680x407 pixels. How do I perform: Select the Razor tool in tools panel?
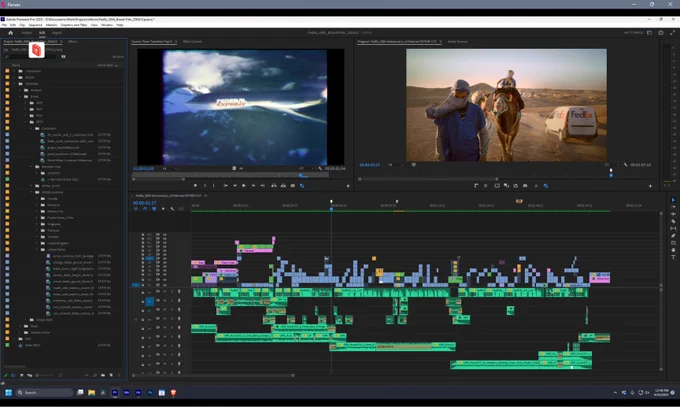pyautogui.click(x=673, y=221)
